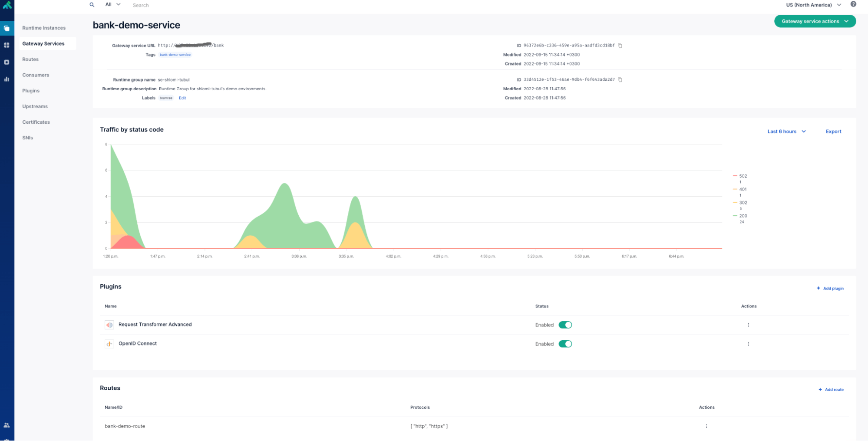Click the 200 status legend swatch
This screenshot has height=441, width=868.
tap(735, 216)
